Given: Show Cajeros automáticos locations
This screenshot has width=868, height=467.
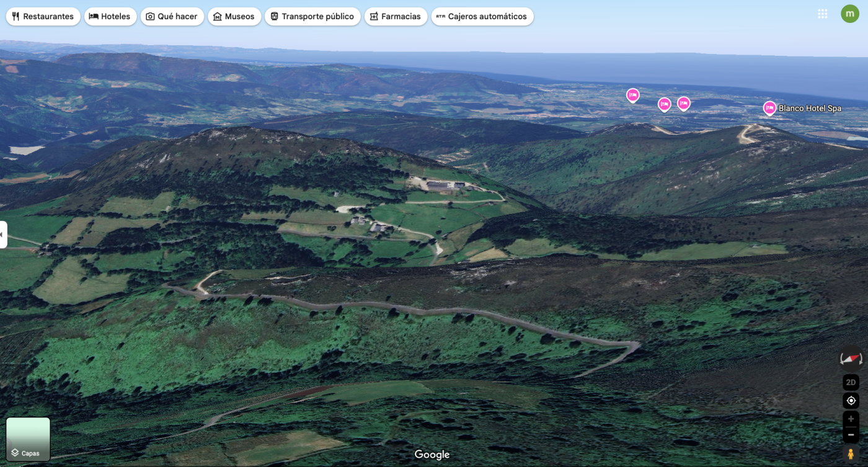Looking at the screenshot, I should point(482,17).
